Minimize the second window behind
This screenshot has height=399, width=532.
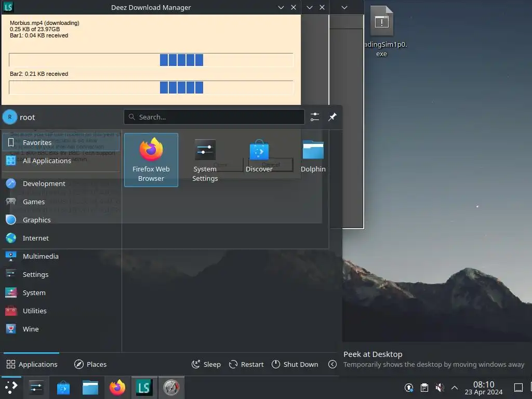pyautogui.click(x=310, y=7)
